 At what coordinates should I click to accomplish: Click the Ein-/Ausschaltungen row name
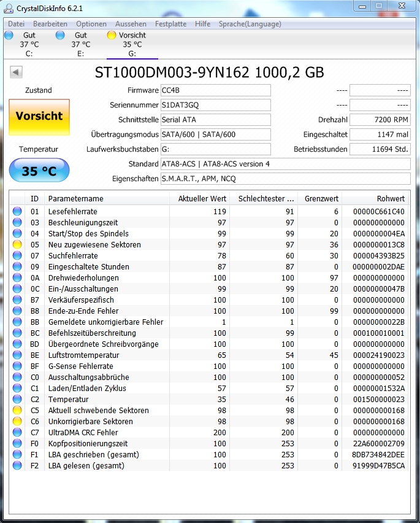tap(83, 289)
